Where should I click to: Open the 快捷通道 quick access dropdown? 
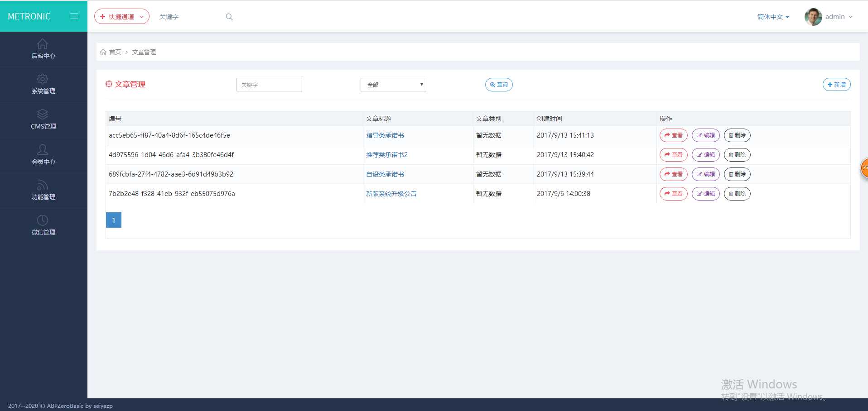point(122,16)
